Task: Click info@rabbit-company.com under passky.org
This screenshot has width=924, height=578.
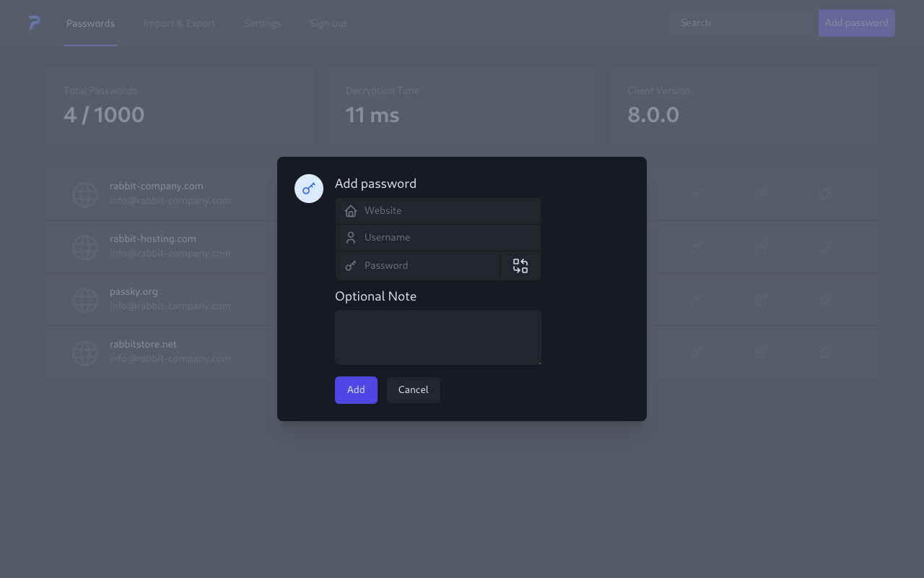Action: 170,306
